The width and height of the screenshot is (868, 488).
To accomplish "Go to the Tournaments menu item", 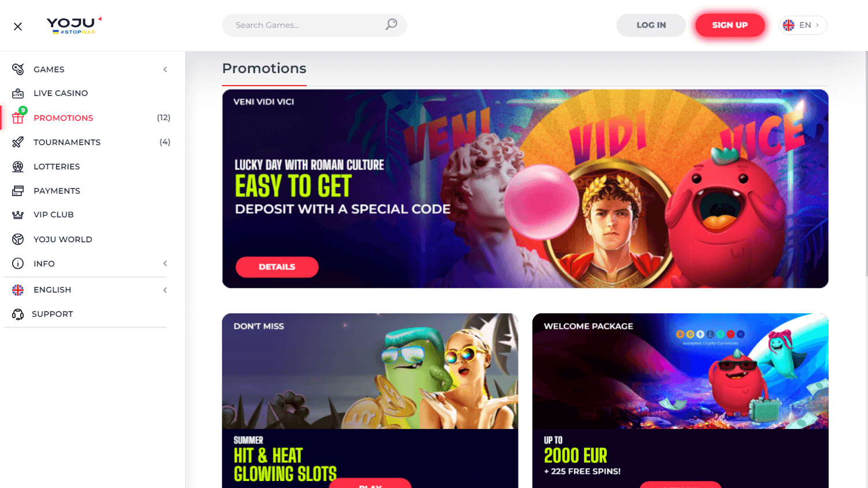I will point(67,142).
